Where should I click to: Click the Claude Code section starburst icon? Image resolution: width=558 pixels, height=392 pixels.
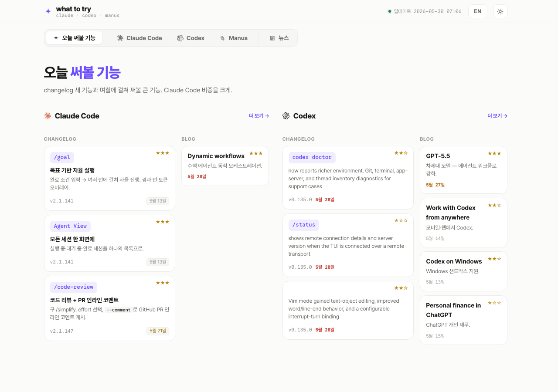(48, 116)
